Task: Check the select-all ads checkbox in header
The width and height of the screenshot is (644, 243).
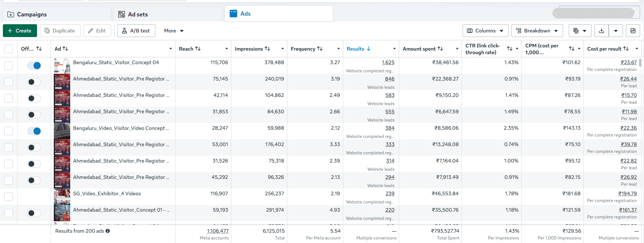Action: click(9, 49)
